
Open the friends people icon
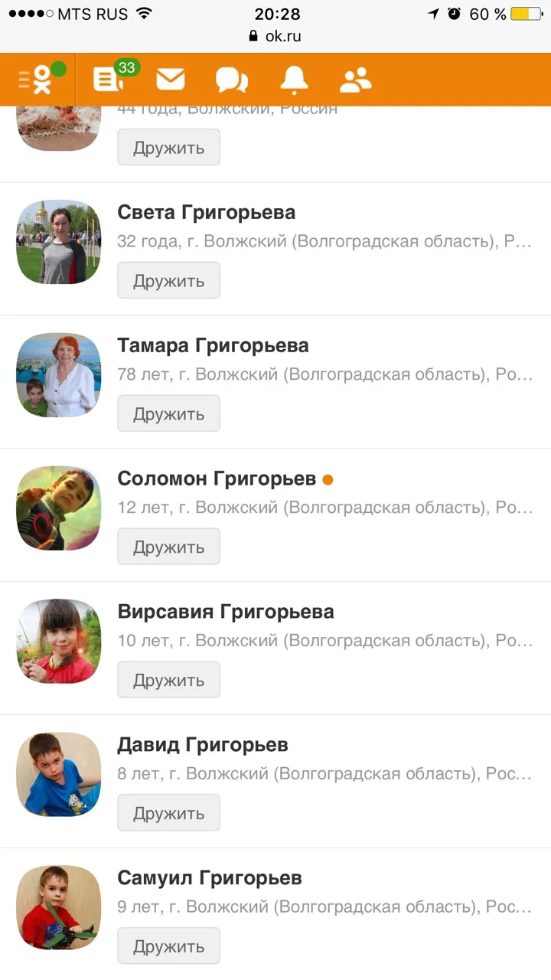pos(355,80)
